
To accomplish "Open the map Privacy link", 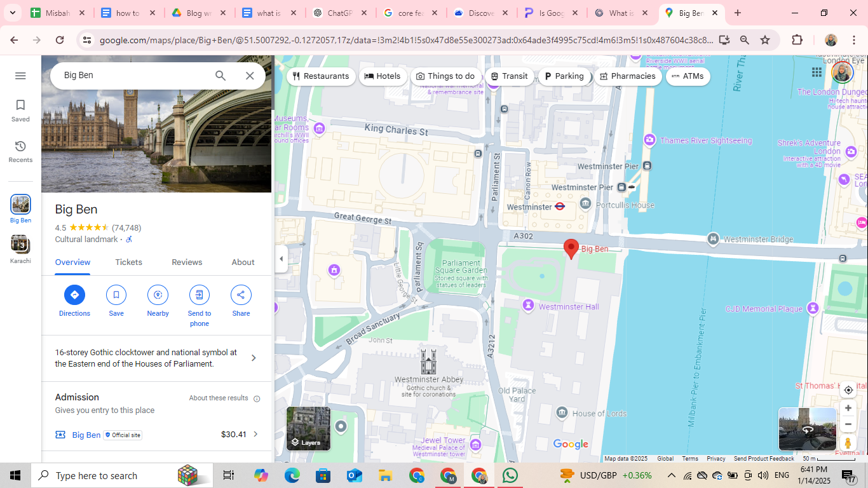I will tap(715, 459).
